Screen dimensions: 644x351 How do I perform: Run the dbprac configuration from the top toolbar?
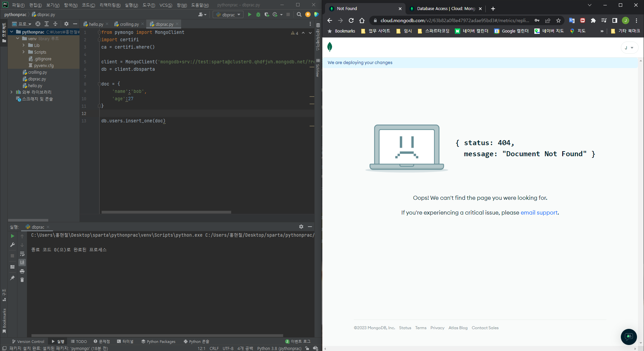(x=250, y=14)
